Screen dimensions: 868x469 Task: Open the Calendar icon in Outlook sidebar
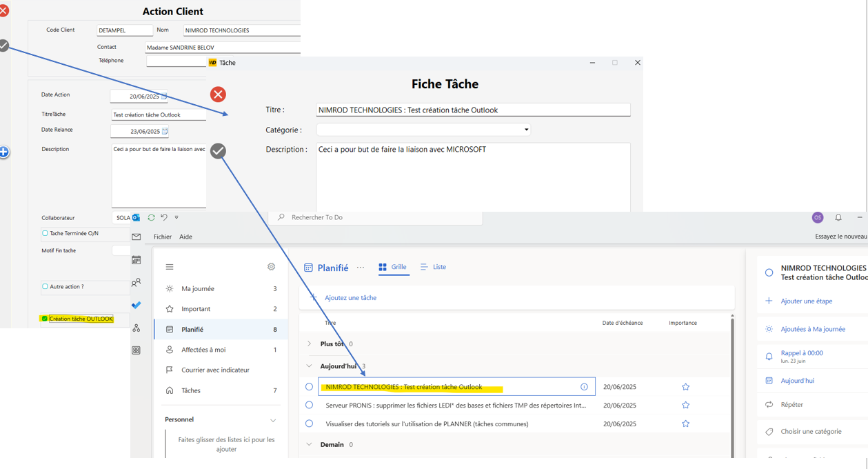tap(137, 260)
